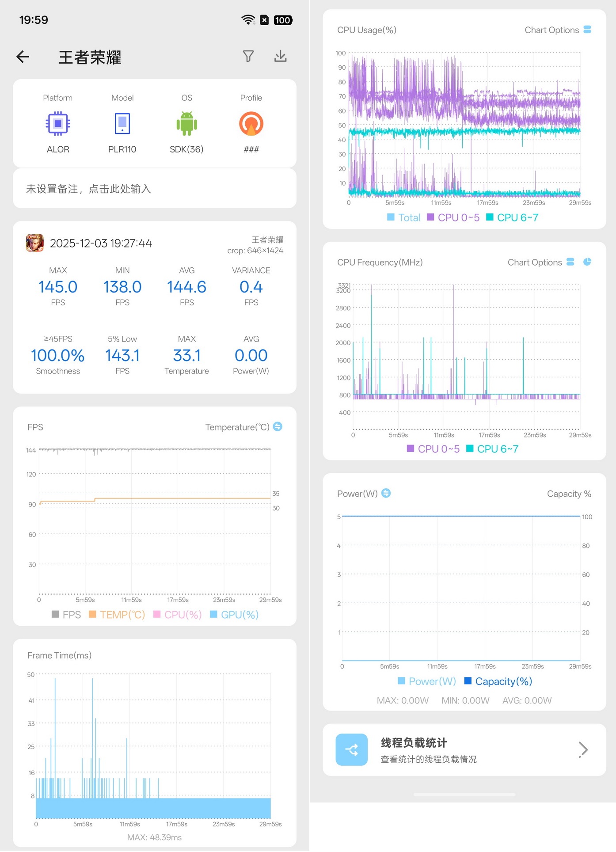Toggle TEMP(℃) series in FPS chart legend
Image resolution: width=616 pixels, height=852 pixels.
pyautogui.click(x=117, y=615)
